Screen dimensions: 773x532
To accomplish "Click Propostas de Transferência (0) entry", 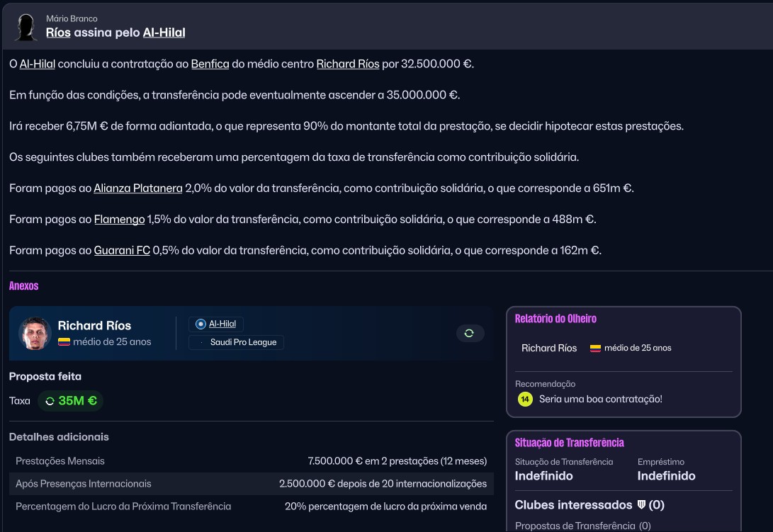I will (x=582, y=526).
